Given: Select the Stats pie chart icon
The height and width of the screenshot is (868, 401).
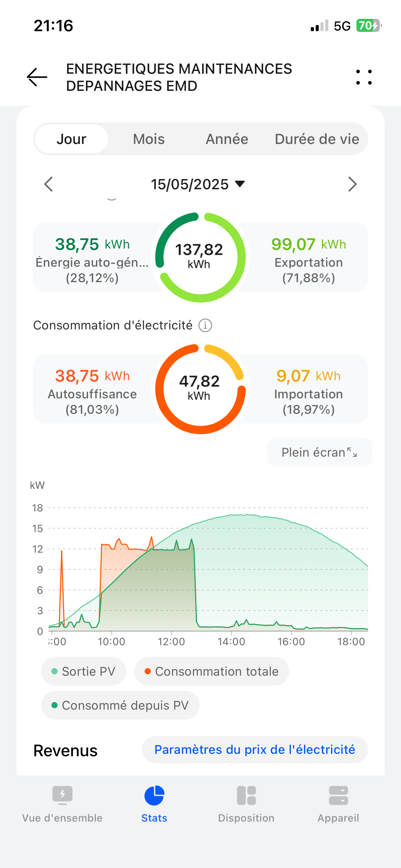Looking at the screenshot, I should tap(154, 795).
